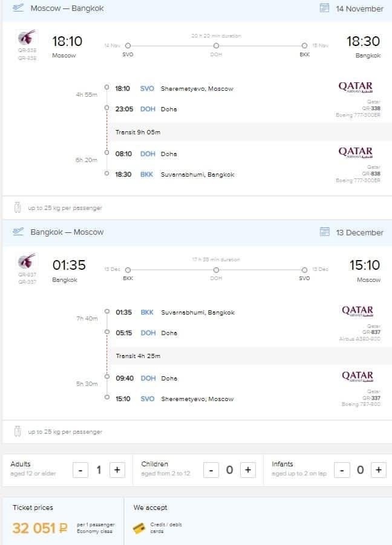Click the credit card icon under We accept

[139, 528]
